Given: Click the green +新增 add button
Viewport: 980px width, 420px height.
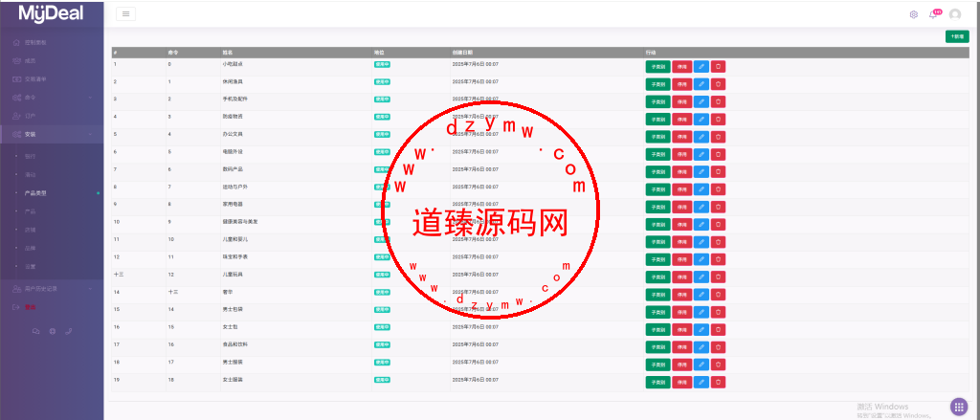Looking at the screenshot, I should (957, 37).
